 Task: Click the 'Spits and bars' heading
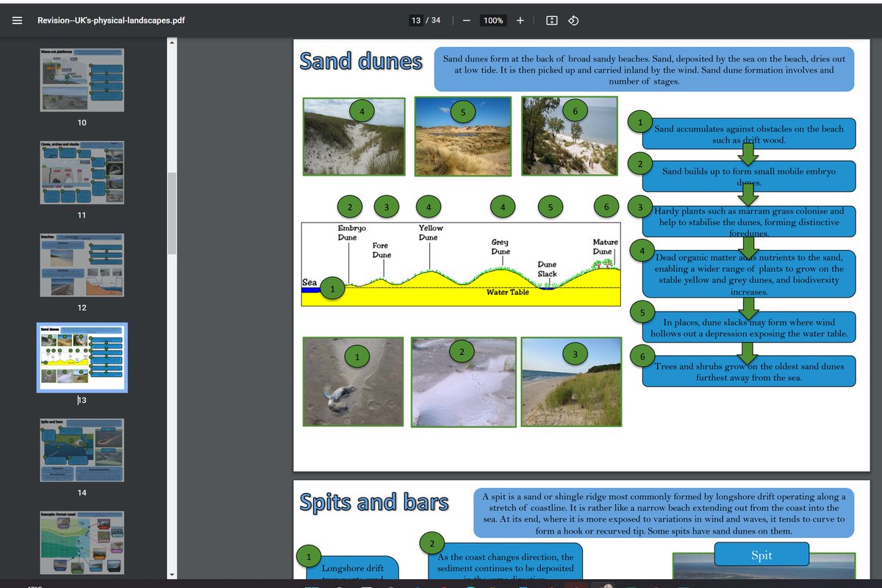pyautogui.click(x=375, y=503)
